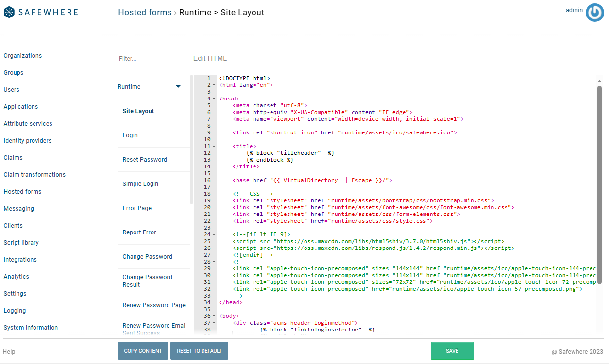Click the code editor scroll up arrow

click(x=599, y=81)
